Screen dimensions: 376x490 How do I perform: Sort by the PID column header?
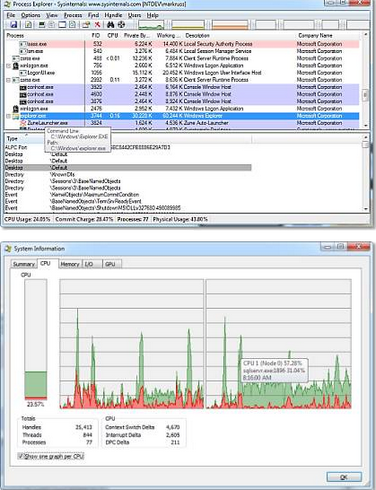tap(95, 35)
